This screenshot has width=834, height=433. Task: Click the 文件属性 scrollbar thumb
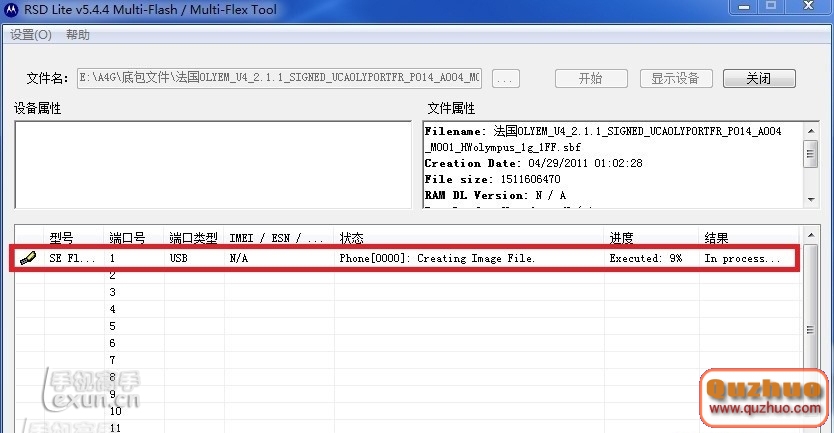(811, 154)
